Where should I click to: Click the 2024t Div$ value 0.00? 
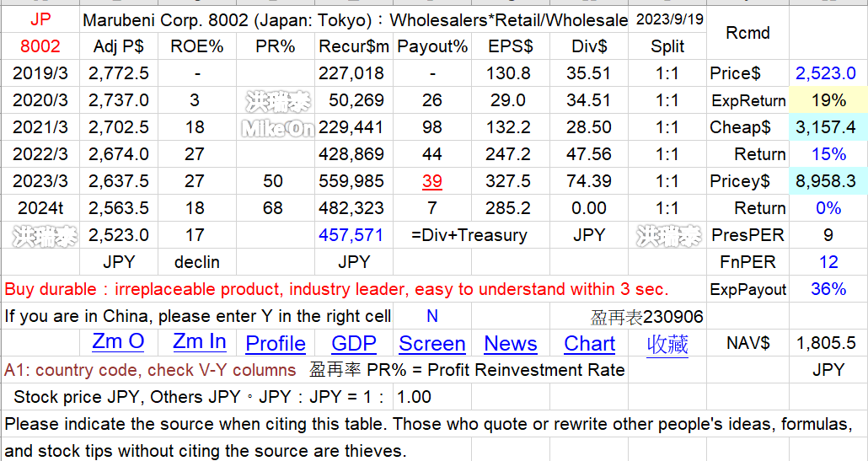[589, 208]
